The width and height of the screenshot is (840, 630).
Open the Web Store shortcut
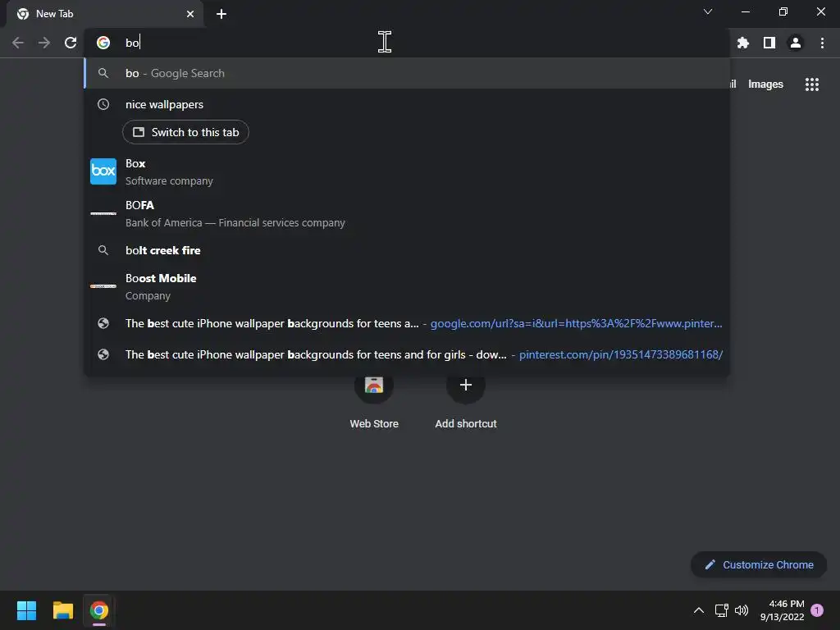point(374,399)
